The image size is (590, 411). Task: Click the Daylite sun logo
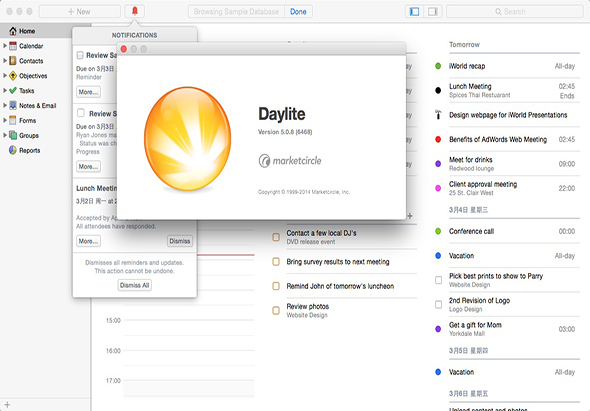[187, 139]
